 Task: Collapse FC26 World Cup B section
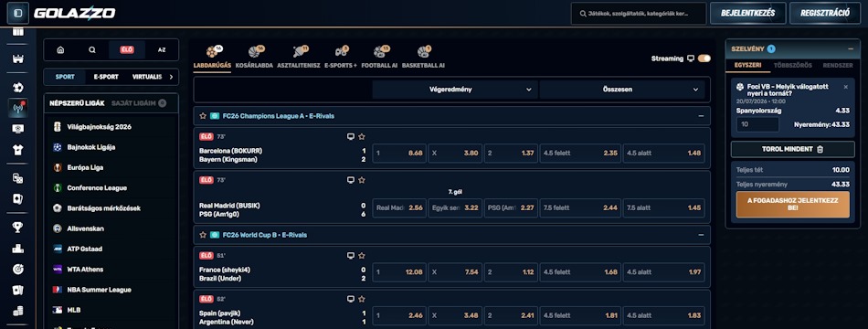pyautogui.click(x=701, y=235)
